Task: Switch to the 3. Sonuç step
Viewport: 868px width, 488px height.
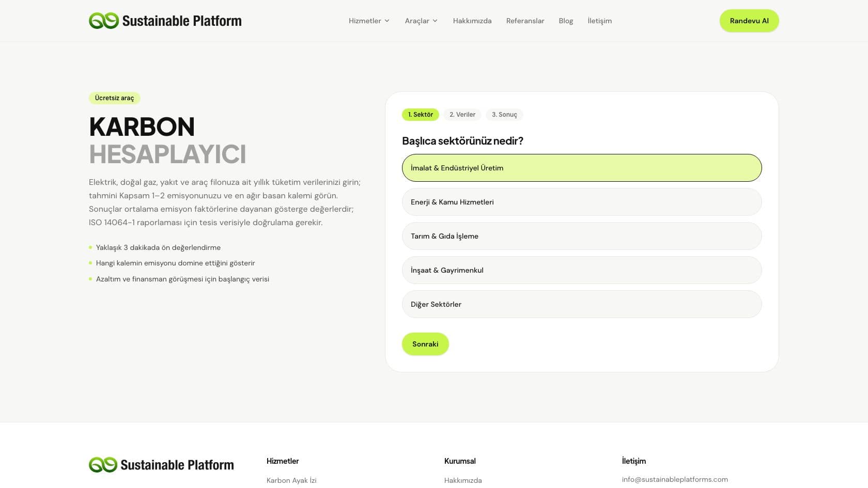Action: point(504,115)
